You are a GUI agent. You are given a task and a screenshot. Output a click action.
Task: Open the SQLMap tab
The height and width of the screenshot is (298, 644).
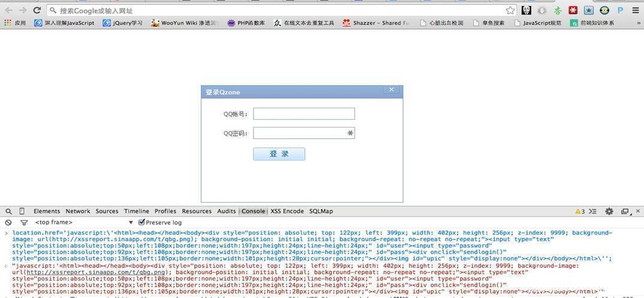pos(321,211)
